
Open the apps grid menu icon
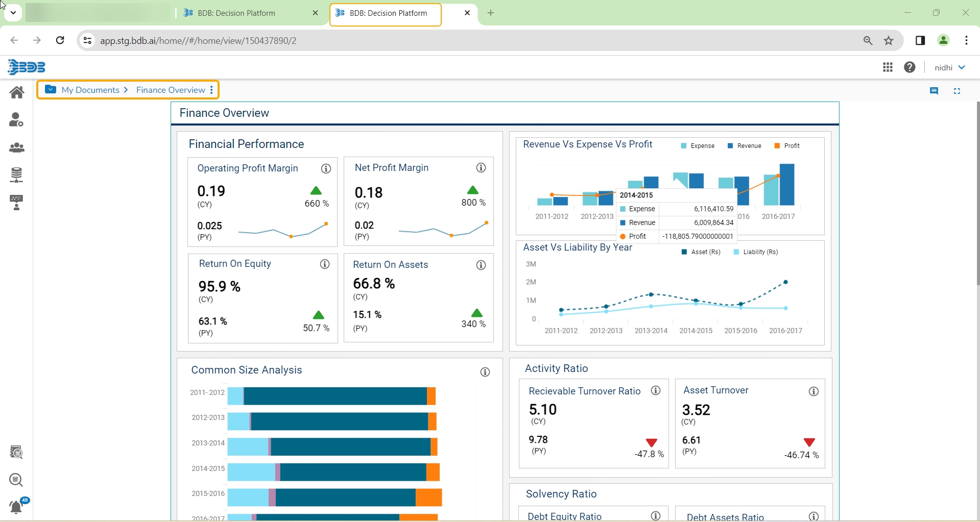pyautogui.click(x=888, y=67)
